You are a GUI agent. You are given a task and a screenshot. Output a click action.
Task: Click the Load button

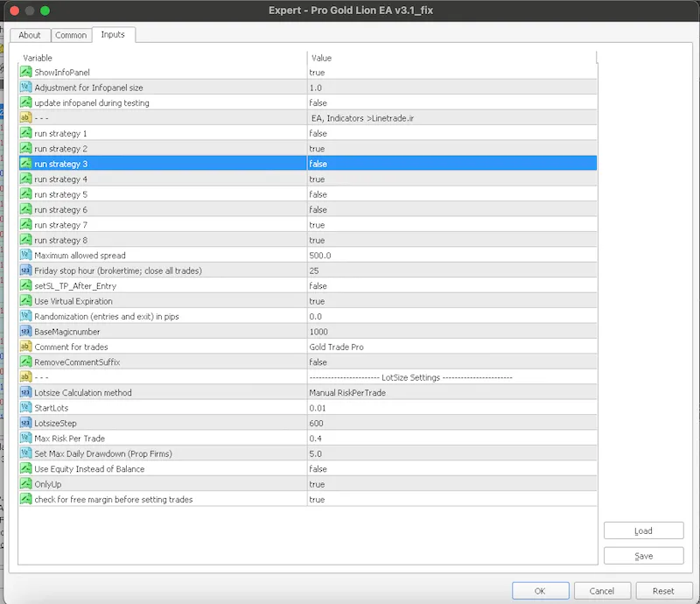pyautogui.click(x=643, y=530)
